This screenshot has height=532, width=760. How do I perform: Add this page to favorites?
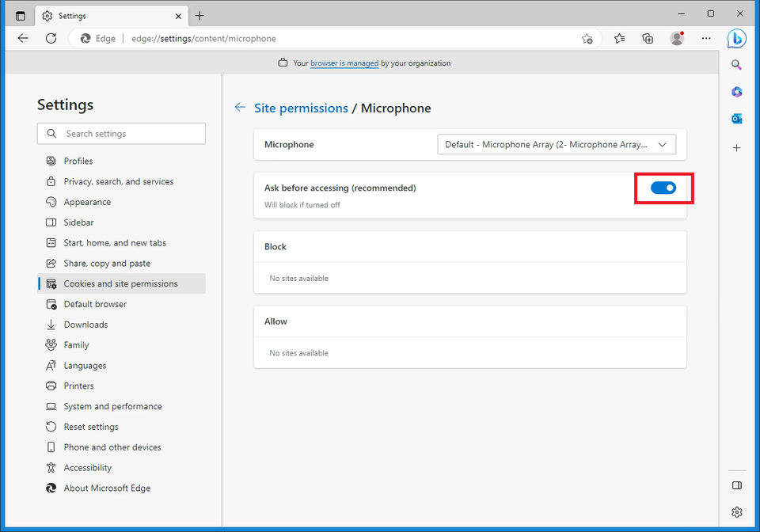click(587, 38)
